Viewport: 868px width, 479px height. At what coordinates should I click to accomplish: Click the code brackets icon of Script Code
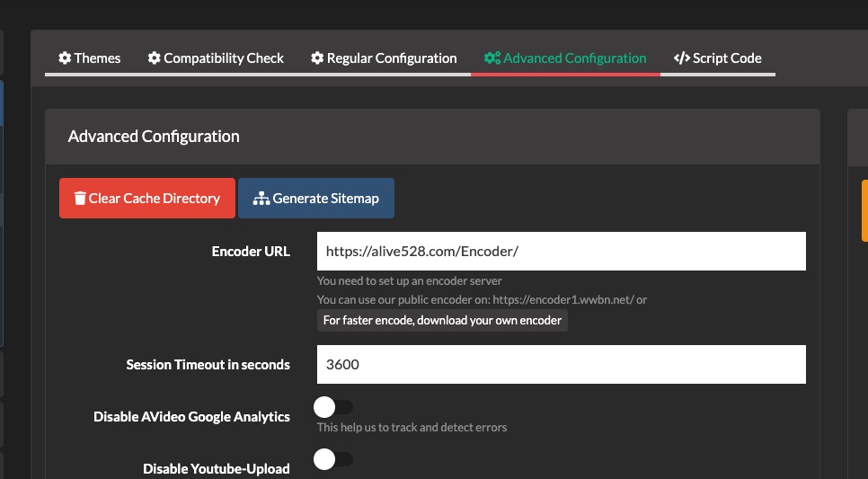coord(681,58)
